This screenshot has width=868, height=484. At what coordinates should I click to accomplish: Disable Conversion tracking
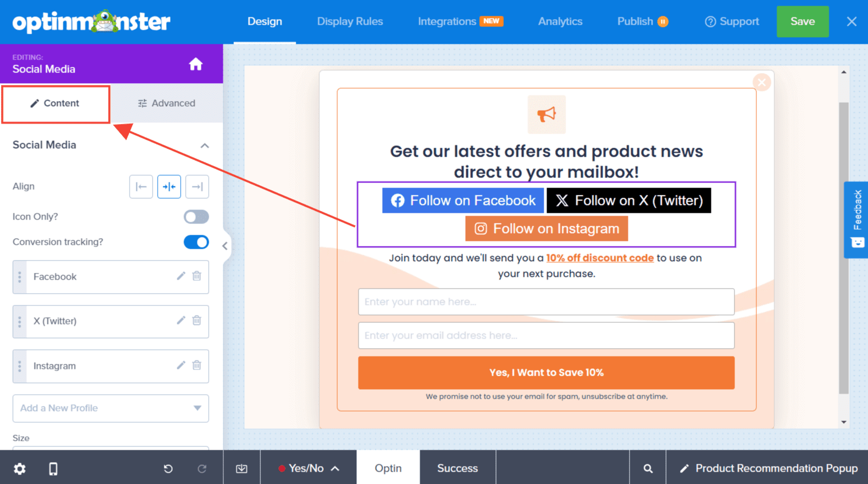coord(196,242)
